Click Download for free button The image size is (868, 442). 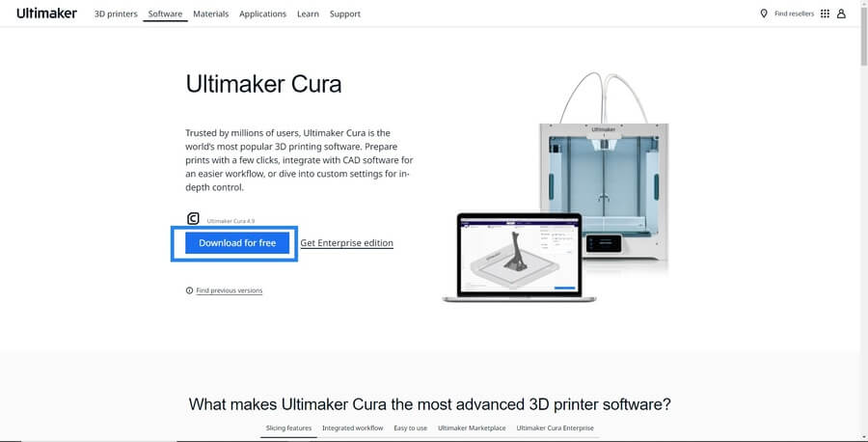pos(237,242)
